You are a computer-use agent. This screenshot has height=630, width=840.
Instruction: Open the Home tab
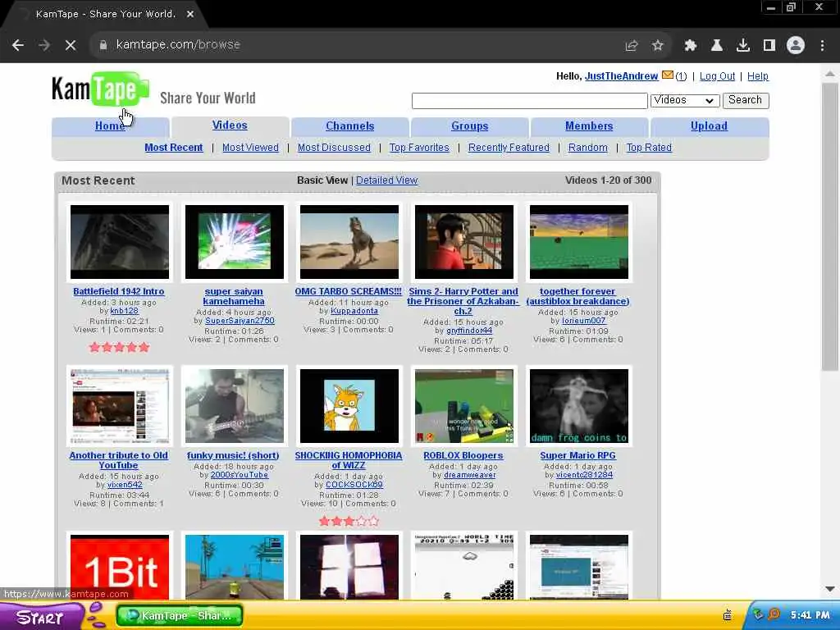pos(111,126)
